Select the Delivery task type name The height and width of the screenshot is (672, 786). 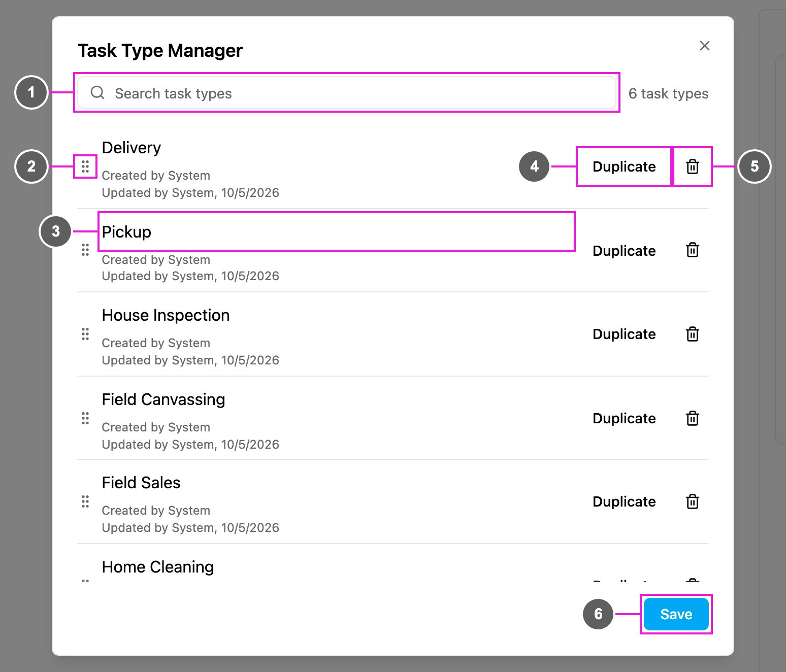tap(132, 148)
